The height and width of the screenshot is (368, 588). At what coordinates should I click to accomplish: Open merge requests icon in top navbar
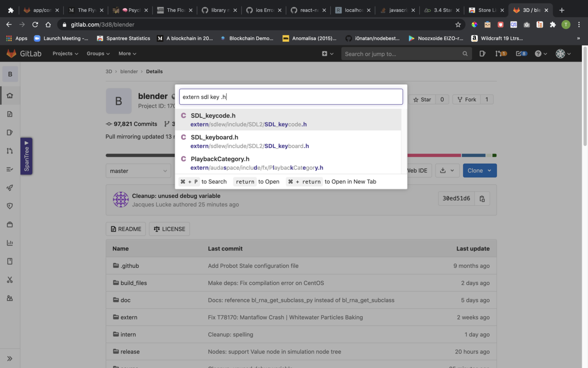pos(500,54)
